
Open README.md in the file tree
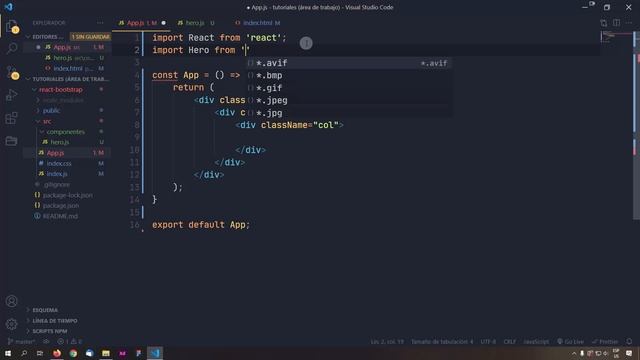click(67, 216)
